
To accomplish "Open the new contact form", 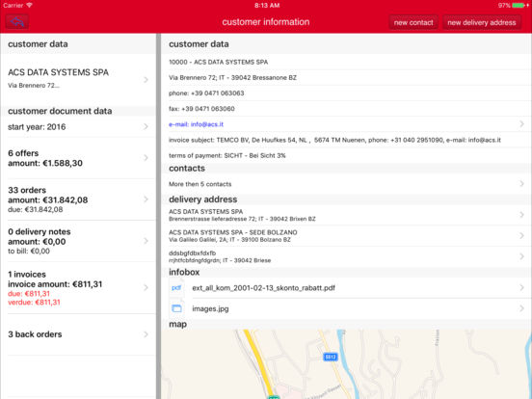I will (413, 22).
